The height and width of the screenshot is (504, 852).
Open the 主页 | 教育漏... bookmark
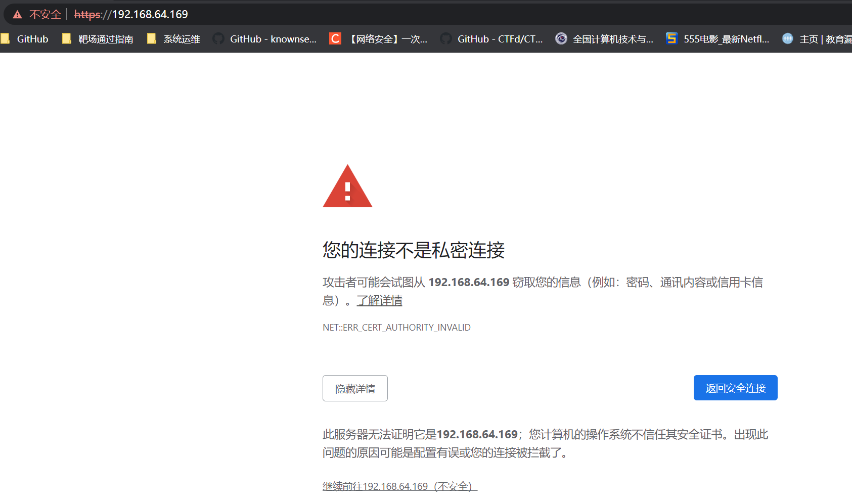(817, 39)
